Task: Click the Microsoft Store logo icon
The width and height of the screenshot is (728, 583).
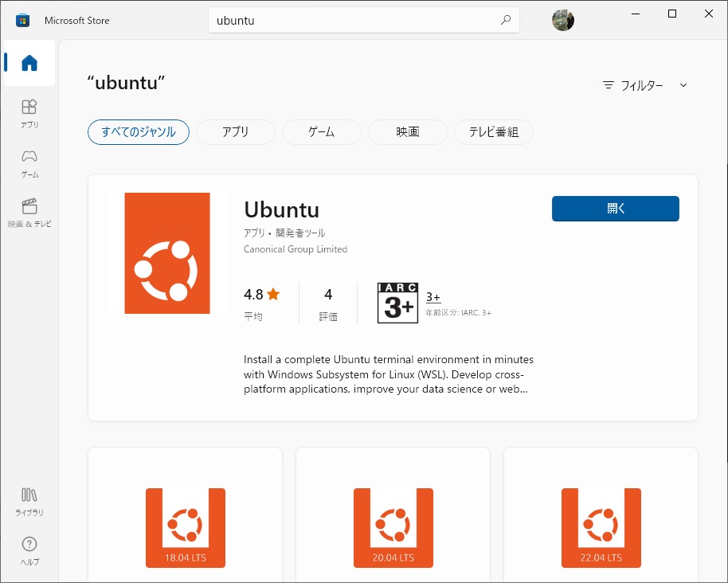Action: 22,21
